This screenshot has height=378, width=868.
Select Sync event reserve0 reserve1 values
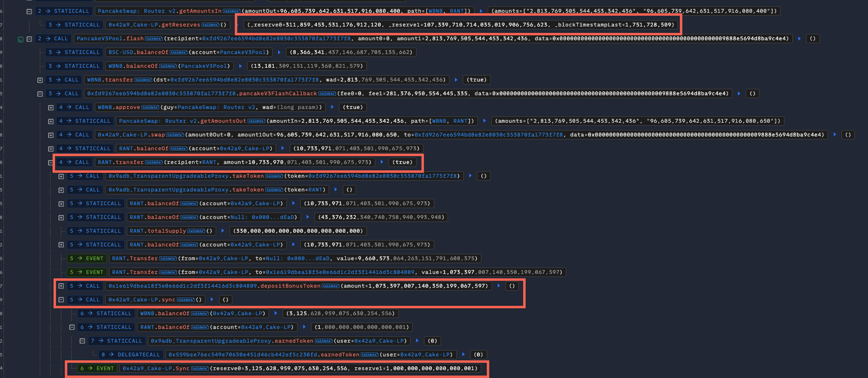[x=344, y=368]
